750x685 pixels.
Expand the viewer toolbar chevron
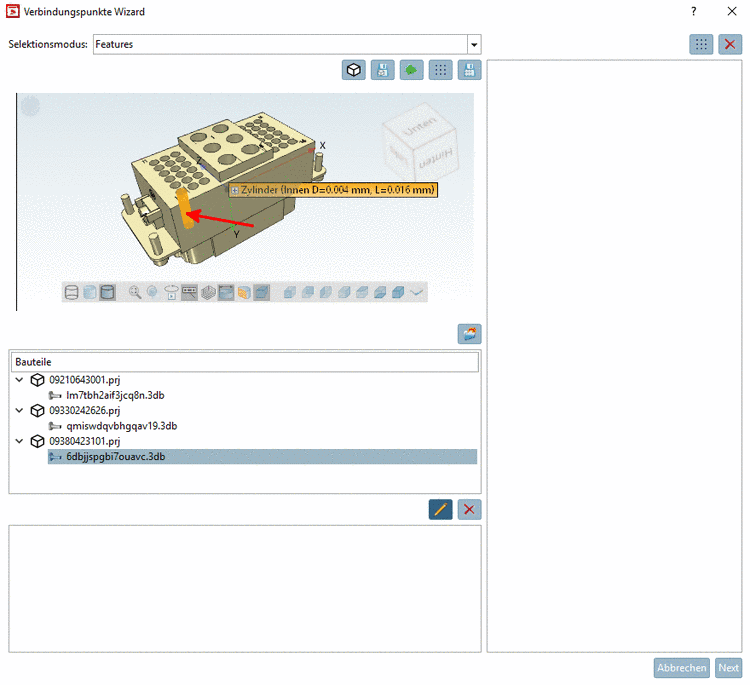pyautogui.click(x=417, y=292)
